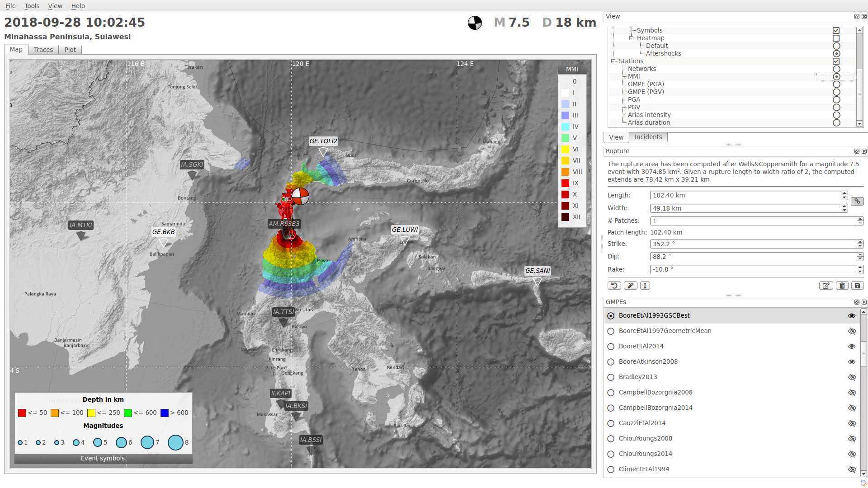Increase the rupture Length with the up arrow
868x488 pixels.
(x=844, y=193)
